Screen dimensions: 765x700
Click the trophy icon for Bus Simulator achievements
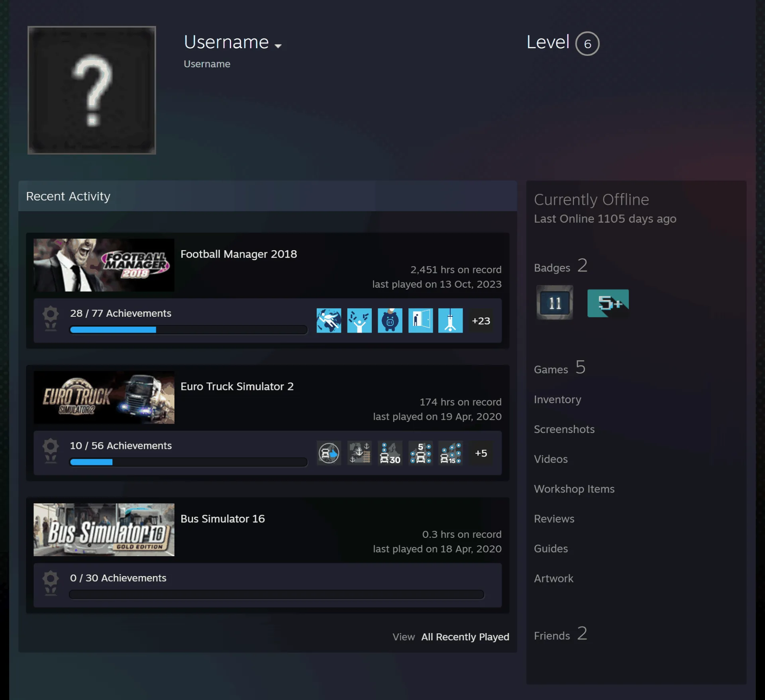coord(51,583)
